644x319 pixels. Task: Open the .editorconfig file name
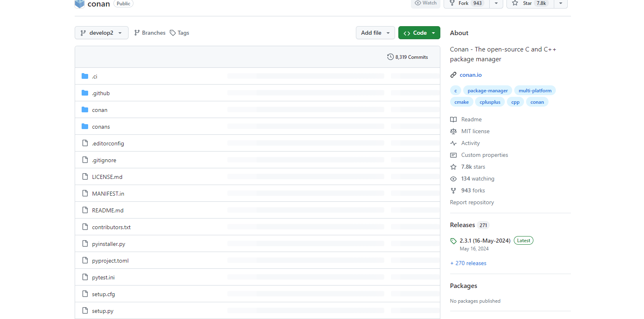pyautogui.click(x=108, y=143)
